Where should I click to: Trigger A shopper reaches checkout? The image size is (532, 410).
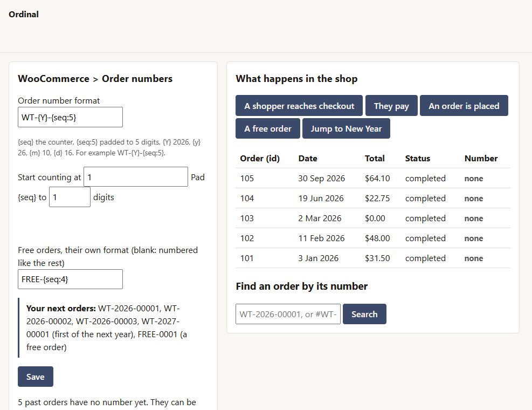(x=299, y=106)
